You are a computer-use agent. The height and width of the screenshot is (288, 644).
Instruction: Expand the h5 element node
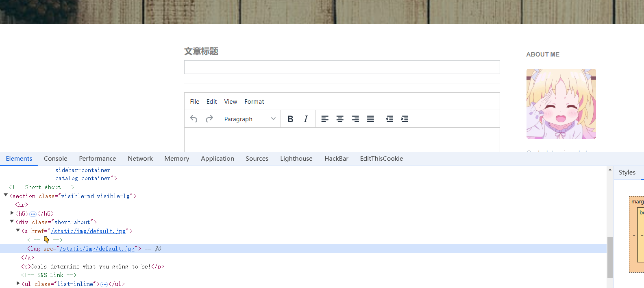click(12, 213)
